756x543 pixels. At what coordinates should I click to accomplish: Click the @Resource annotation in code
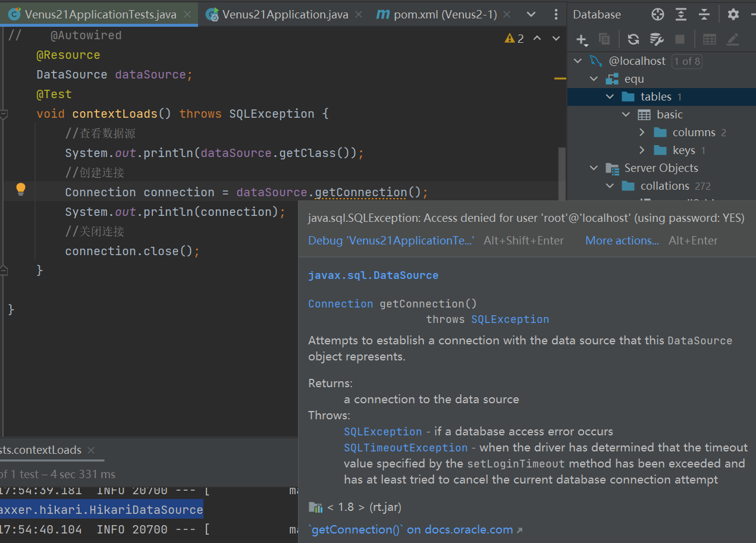pyautogui.click(x=68, y=55)
